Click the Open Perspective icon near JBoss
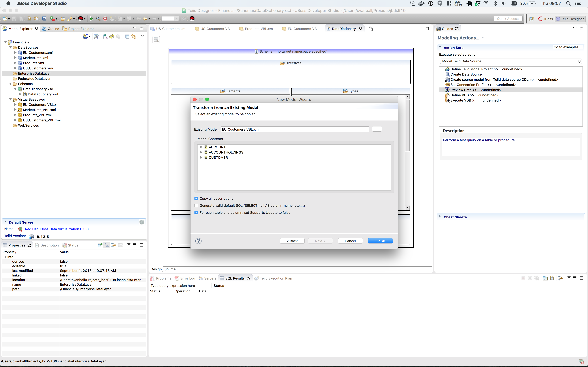This screenshot has height=367, width=588. point(531,19)
